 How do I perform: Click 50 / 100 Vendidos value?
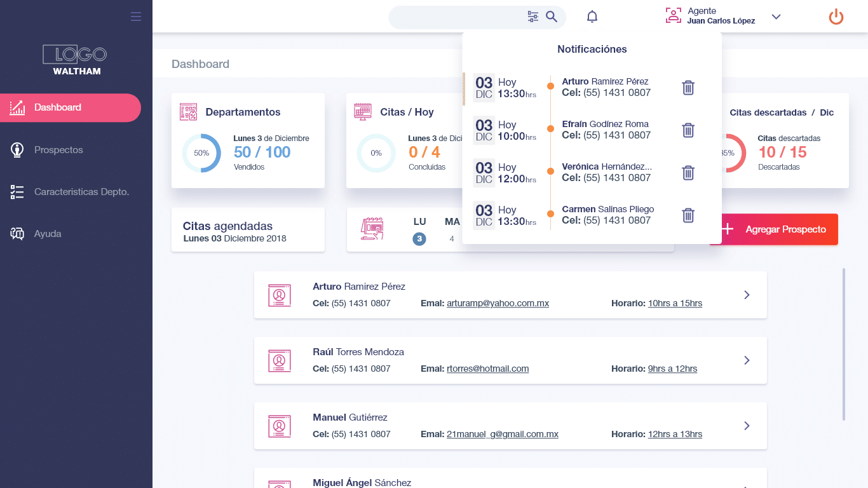(x=262, y=152)
